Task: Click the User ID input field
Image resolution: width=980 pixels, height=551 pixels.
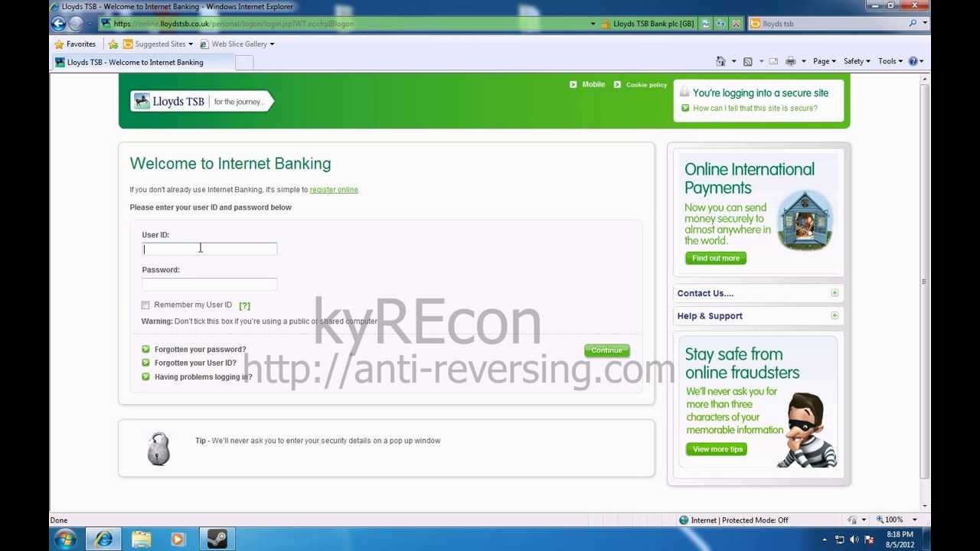Action: pos(209,249)
